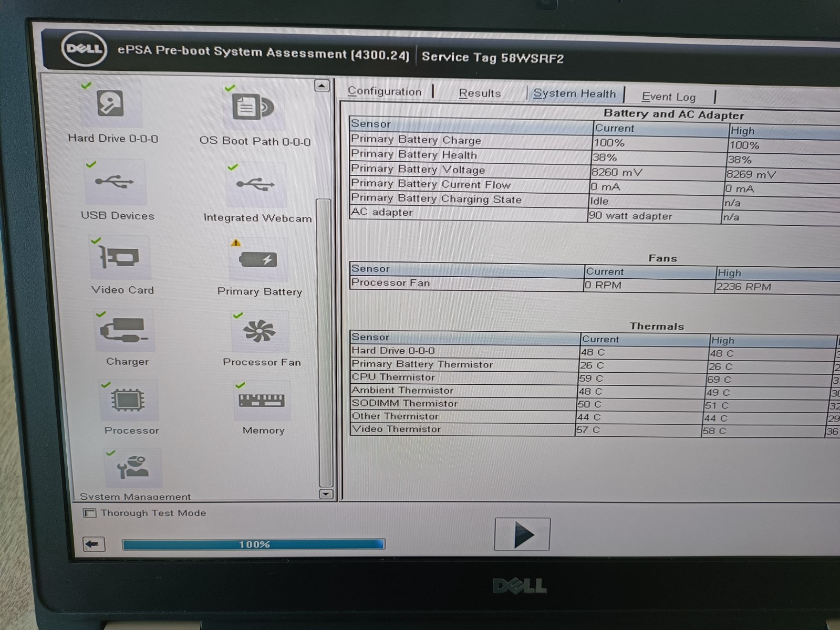Viewport: 840px width, 630px height.
Task: Select the Charger test icon
Action: click(x=125, y=330)
